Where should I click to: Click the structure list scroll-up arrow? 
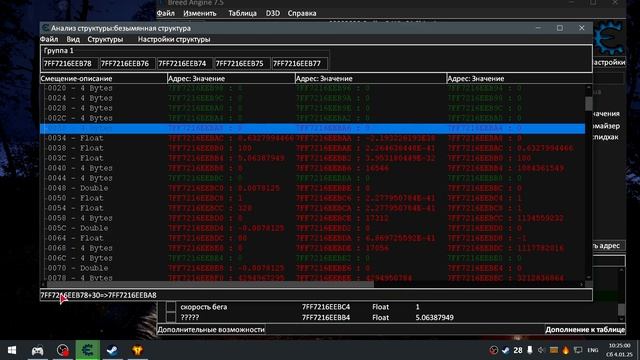coord(589,87)
